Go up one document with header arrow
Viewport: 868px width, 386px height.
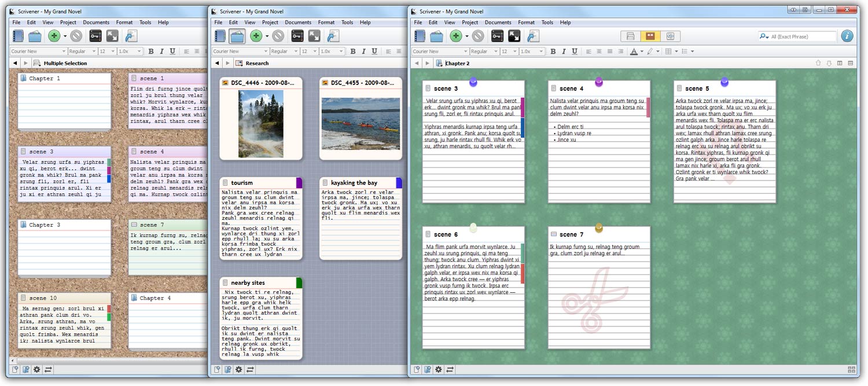coord(818,63)
